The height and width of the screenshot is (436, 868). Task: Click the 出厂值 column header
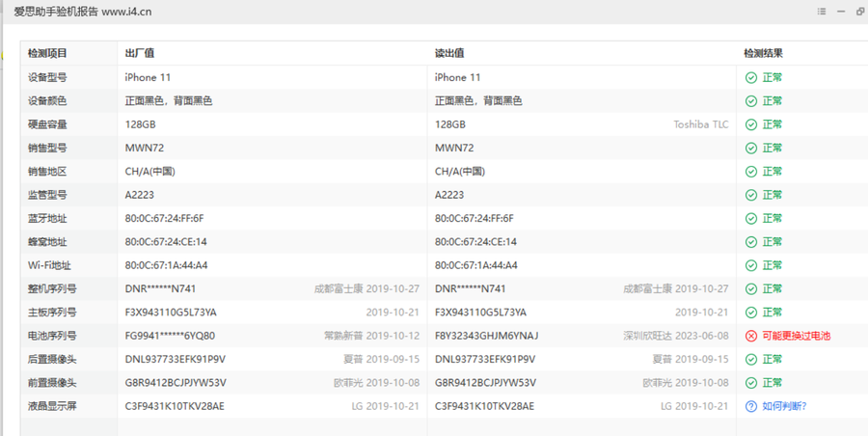pos(140,53)
